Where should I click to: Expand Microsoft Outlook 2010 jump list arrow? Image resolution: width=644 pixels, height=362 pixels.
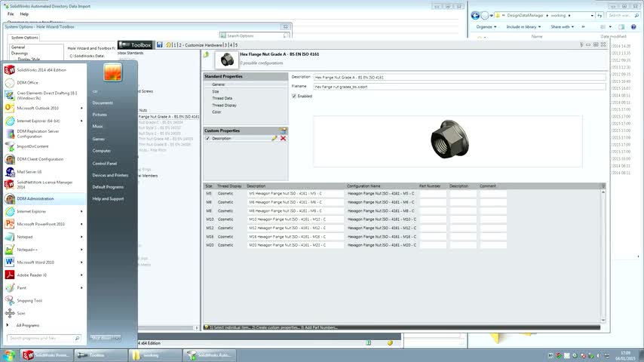coord(81,108)
